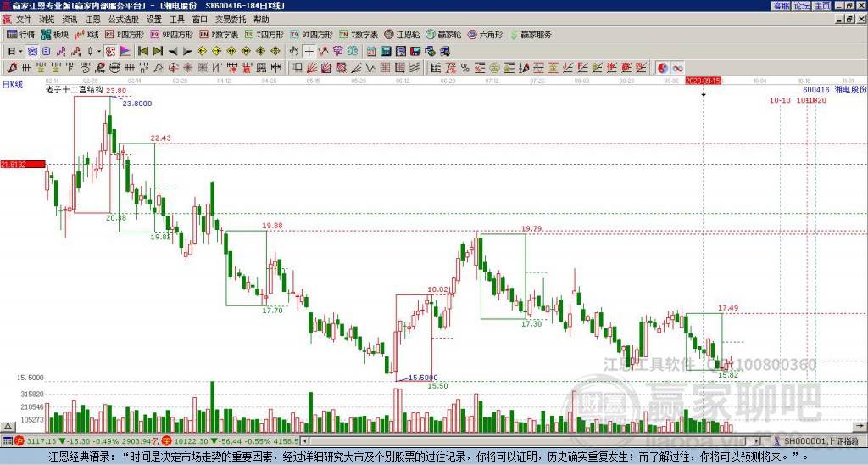868x465 pixels.
Task: Open the 窗口 menu
Action: coord(200,20)
